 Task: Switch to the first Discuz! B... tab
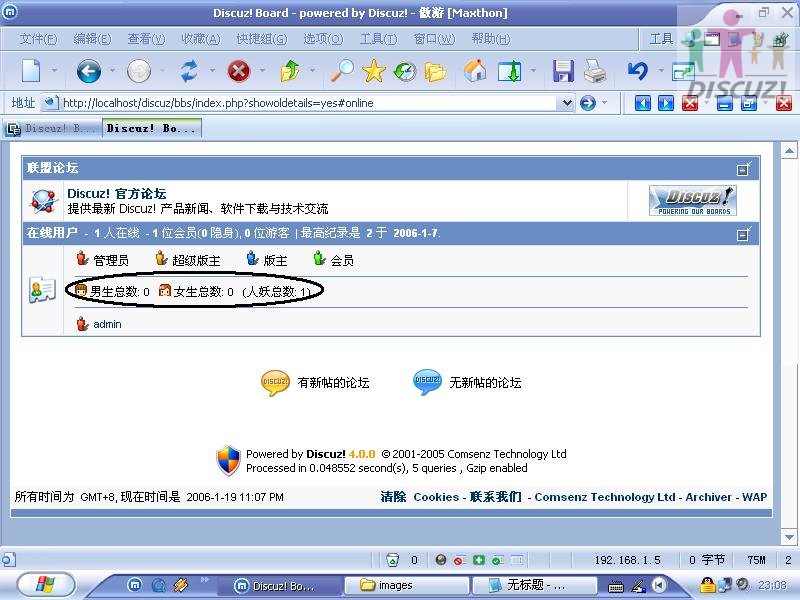tap(52, 129)
